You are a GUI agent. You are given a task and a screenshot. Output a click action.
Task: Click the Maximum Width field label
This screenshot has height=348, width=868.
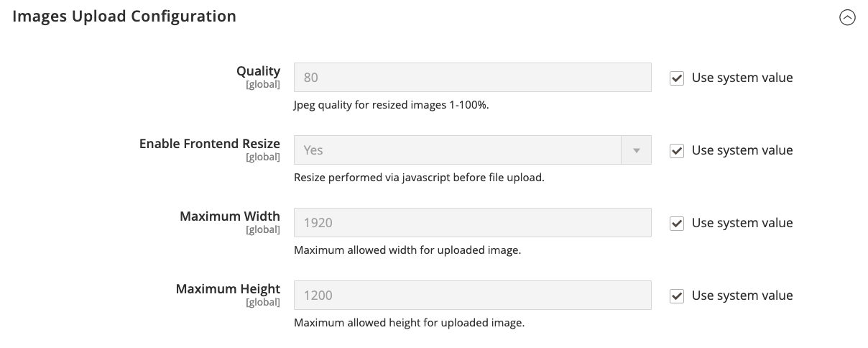click(229, 216)
